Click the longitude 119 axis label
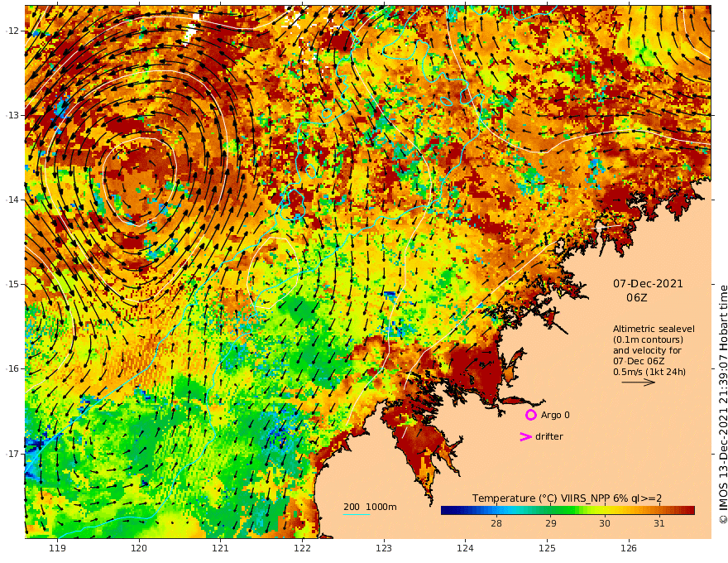The height and width of the screenshot is (563, 728). 57,548
